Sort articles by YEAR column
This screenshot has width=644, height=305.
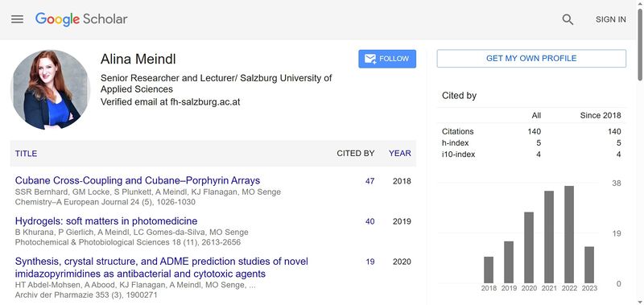tap(399, 153)
